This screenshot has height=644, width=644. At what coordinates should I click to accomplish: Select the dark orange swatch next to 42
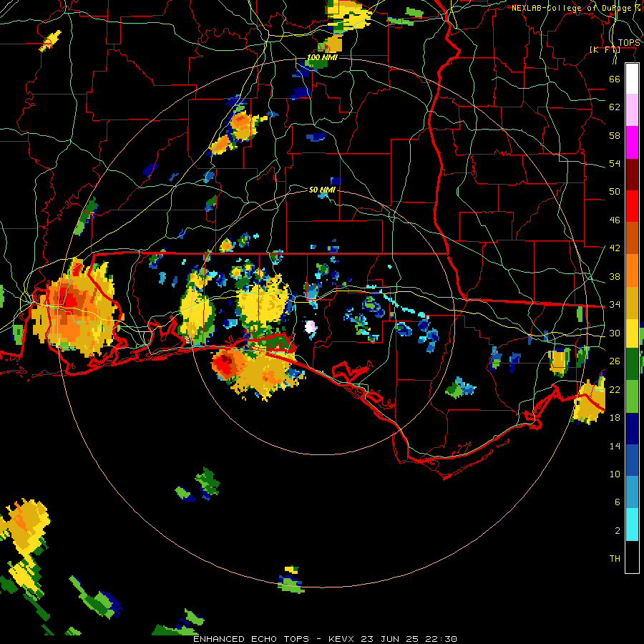(632, 238)
